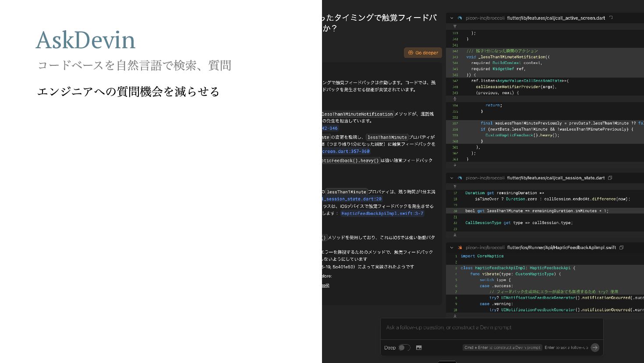
Task: Click line 20 bool get lessThan1Minute
Action: point(537,211)
